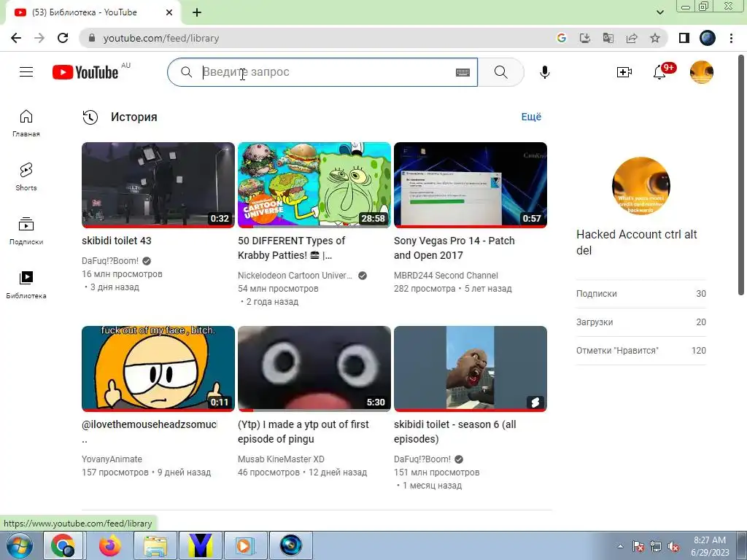This screenshot has width=747, height=560.
Task: Click the browser forward arrow
Action: (39, 38)
